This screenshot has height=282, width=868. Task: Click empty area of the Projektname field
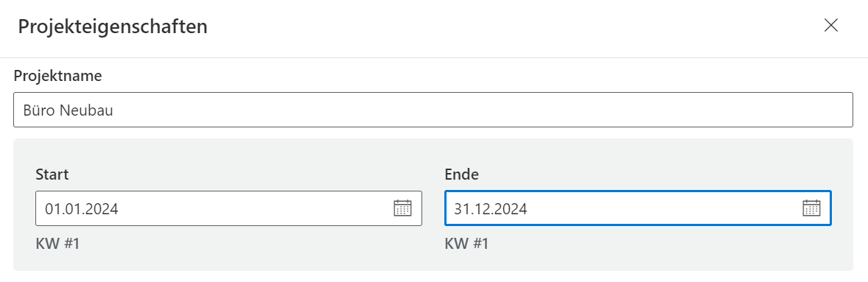coord(482,110)
